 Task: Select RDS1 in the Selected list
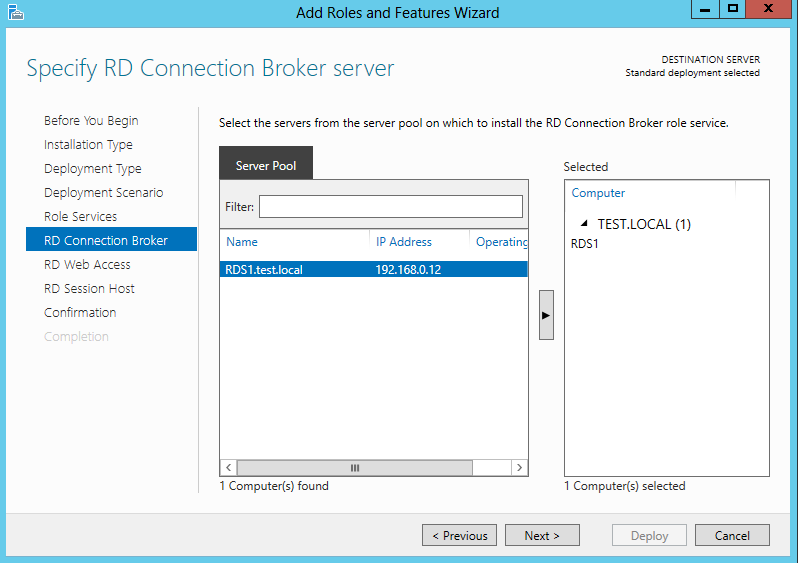point(585,244)
